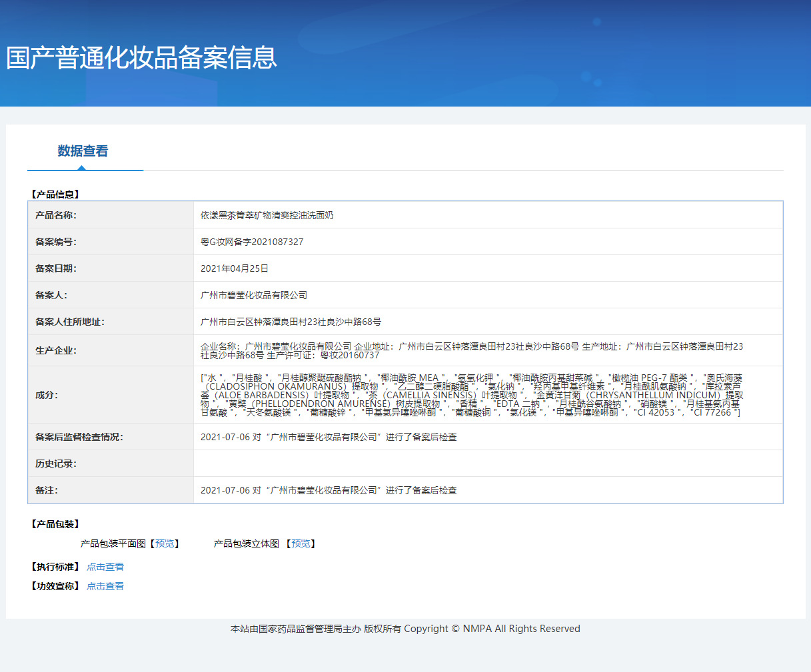811x672 pixels.
Task: Click the 备案人: row label
Action: [51, 295]
